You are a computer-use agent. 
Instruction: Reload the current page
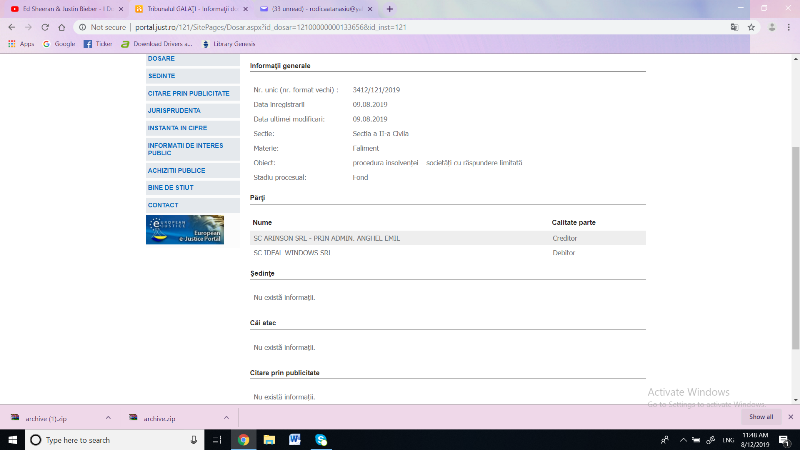[x=45, y=27]
